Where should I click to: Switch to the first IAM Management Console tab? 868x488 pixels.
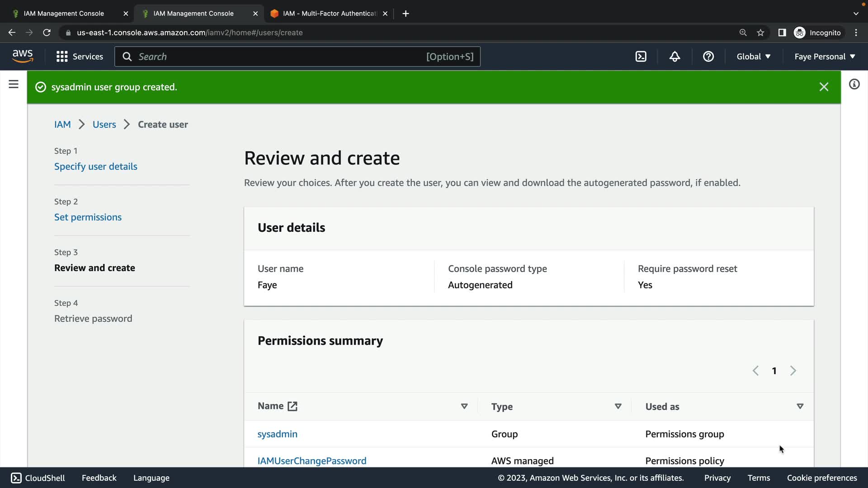point(64,14)
